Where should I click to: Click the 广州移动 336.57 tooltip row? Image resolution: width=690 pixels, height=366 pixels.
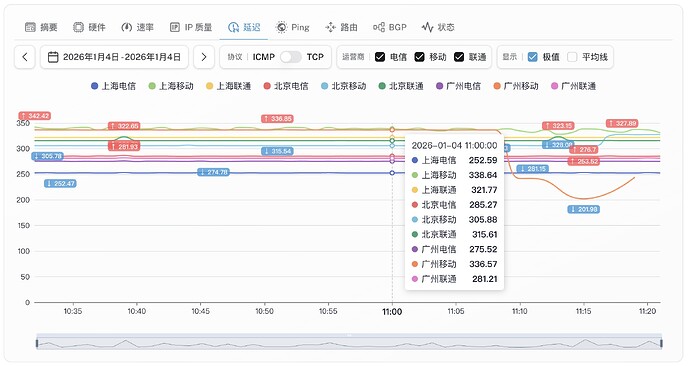click(x=455, y=264)
